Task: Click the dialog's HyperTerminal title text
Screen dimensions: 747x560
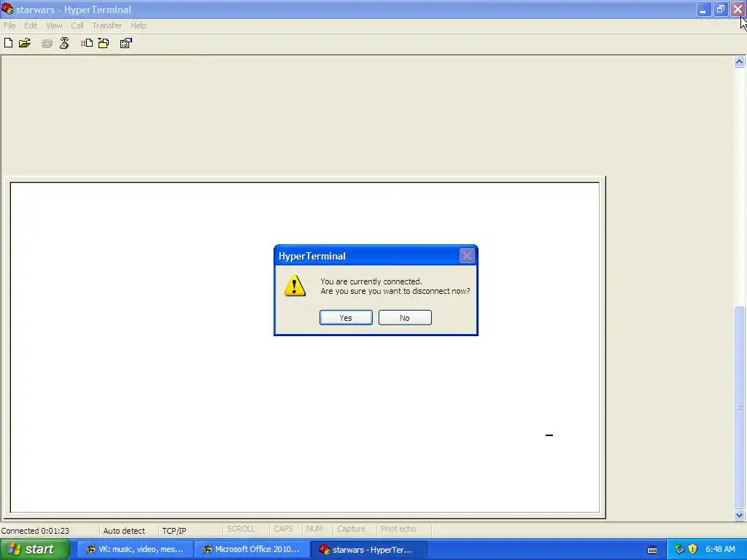Action: [x=312, y=256]
